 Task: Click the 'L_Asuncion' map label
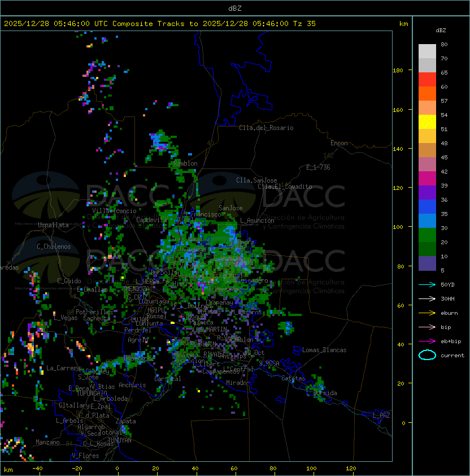(x=257, y=220)
